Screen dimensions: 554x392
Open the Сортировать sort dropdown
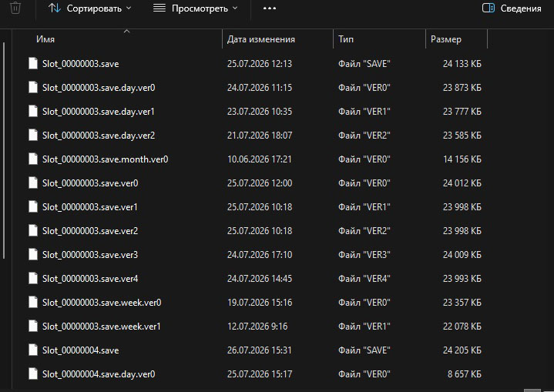pos(89,8)
